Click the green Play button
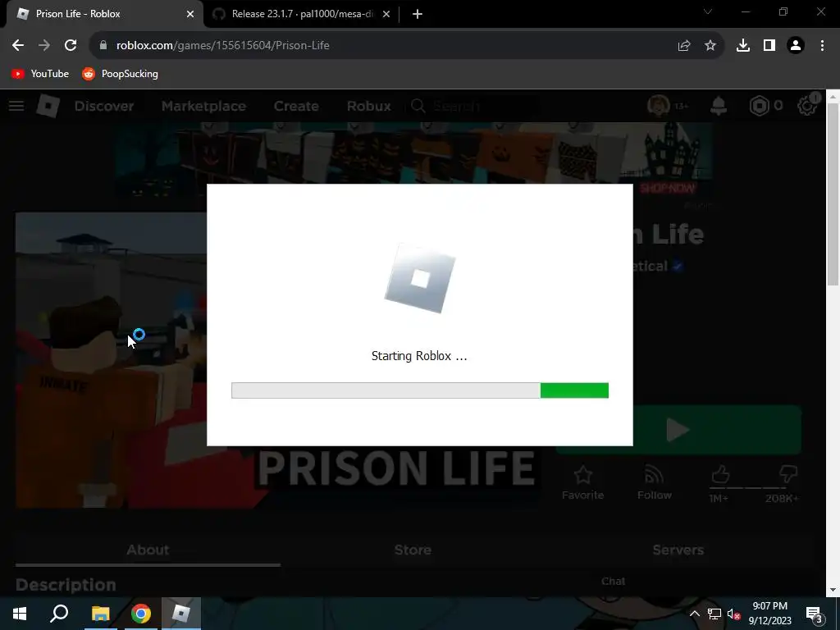The width and height of the screenshot is (840, 630). pyautogui.click(x=678, y=430)
